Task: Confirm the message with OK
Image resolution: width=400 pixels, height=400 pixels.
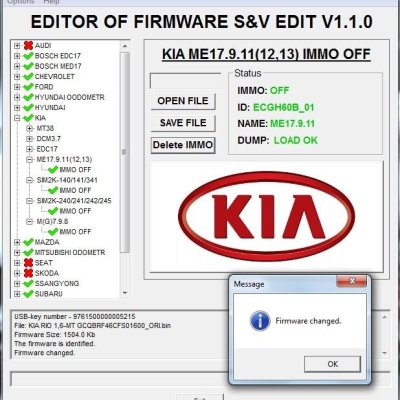Action: [332, 364]
